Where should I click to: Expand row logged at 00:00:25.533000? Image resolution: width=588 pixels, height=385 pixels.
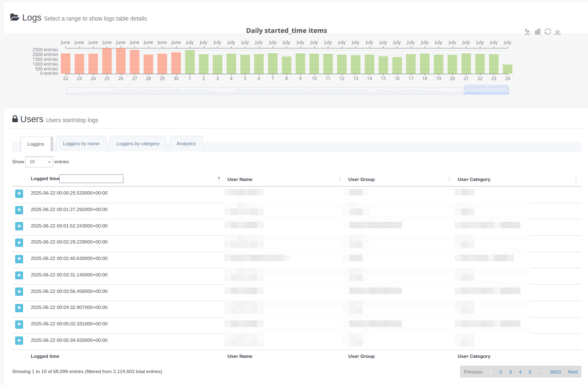click(19, 194)
